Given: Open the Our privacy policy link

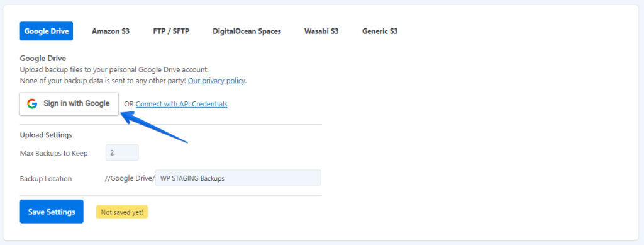Looking at the screenshot, I should pyautogui.click(x=216, y=81).
